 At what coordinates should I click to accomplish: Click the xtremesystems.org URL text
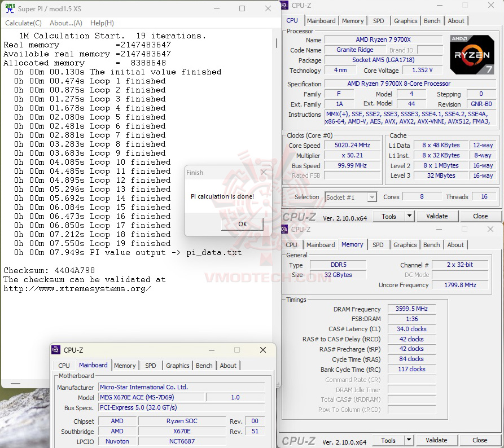[77, 288]
